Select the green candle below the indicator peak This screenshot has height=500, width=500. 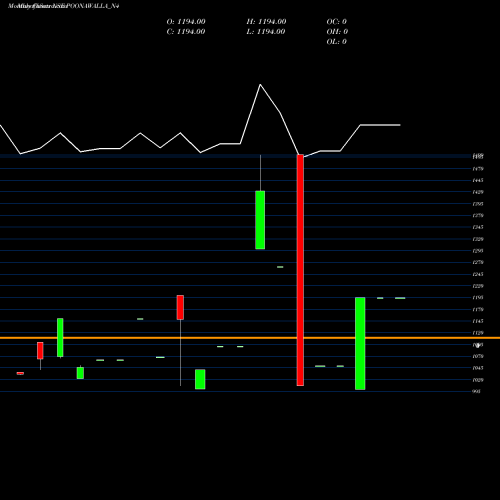click(260, 220)
